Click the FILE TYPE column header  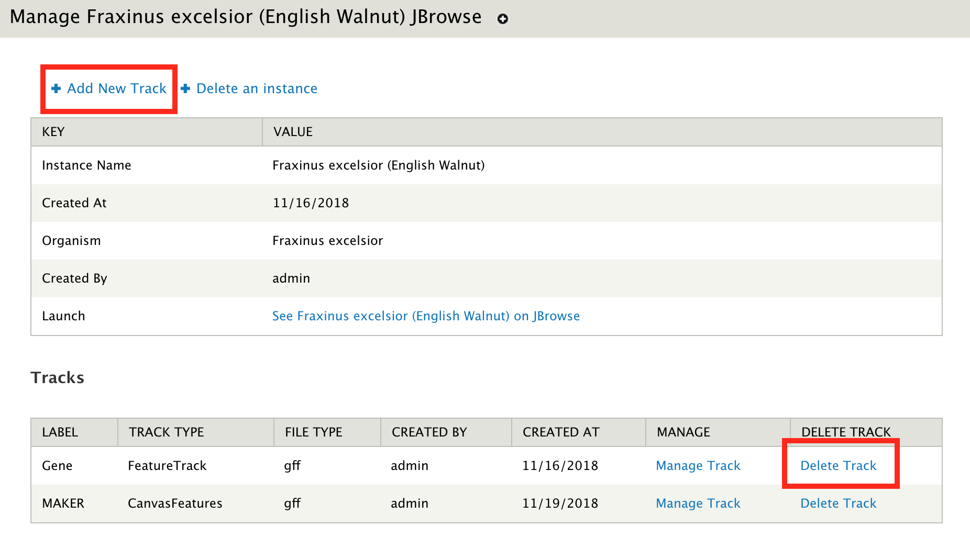(x=313, y=432)
